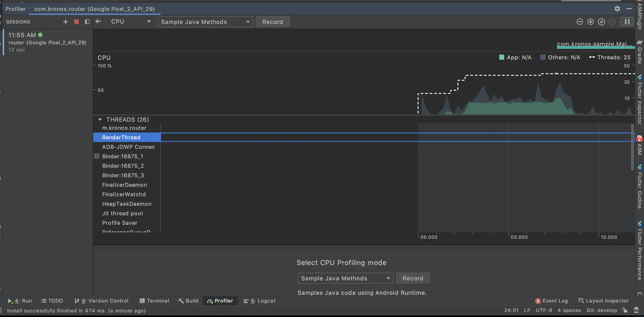The height and width of the screenshot is (317, 644).
Task: Click the threads list vertical scrollbar
Action: [632, 147]
